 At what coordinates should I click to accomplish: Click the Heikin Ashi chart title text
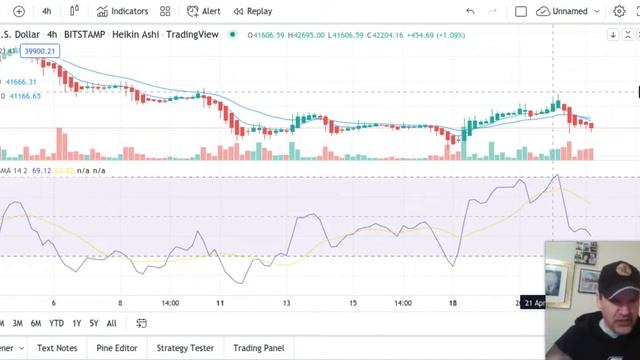pos(136,35)
